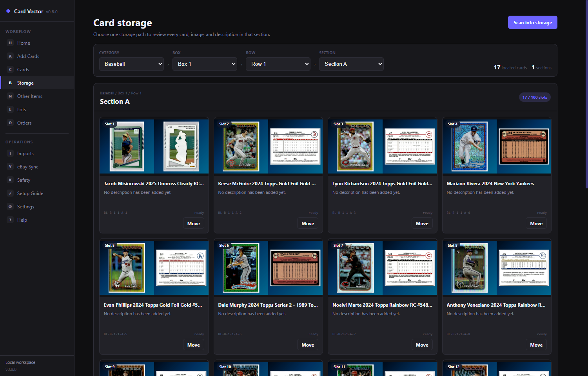View Lyon Richardson card back image

(x=410, y=146)
